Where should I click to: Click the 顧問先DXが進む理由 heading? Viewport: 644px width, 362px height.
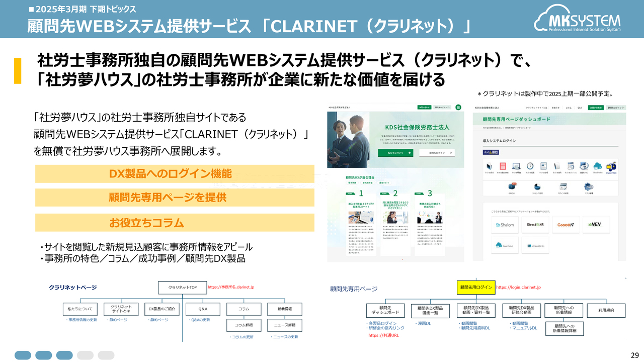coord(361,177)
